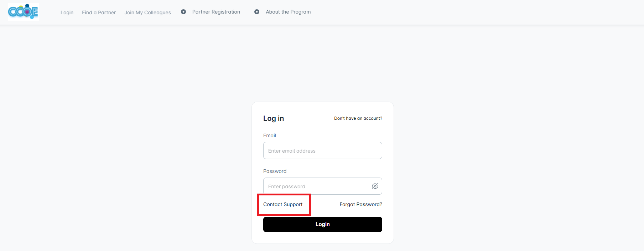Go to Find a Partner
This screenshot has width=644, height=251.
pos(99,12)
